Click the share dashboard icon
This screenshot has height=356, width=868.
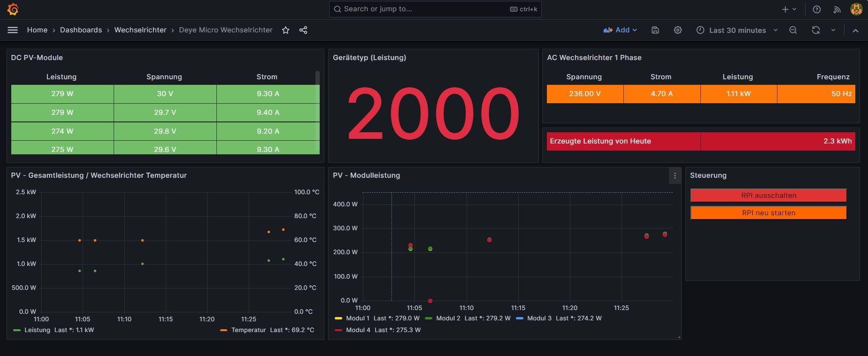tap(303, 30)
